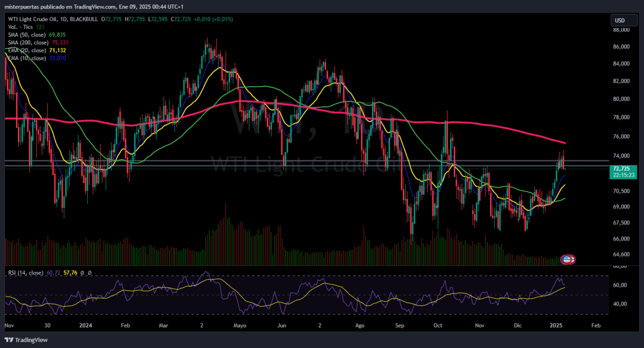Screen dimensions: 644x348
Task: Click the 70,500 price axis label
Action: tap(622, 191)
